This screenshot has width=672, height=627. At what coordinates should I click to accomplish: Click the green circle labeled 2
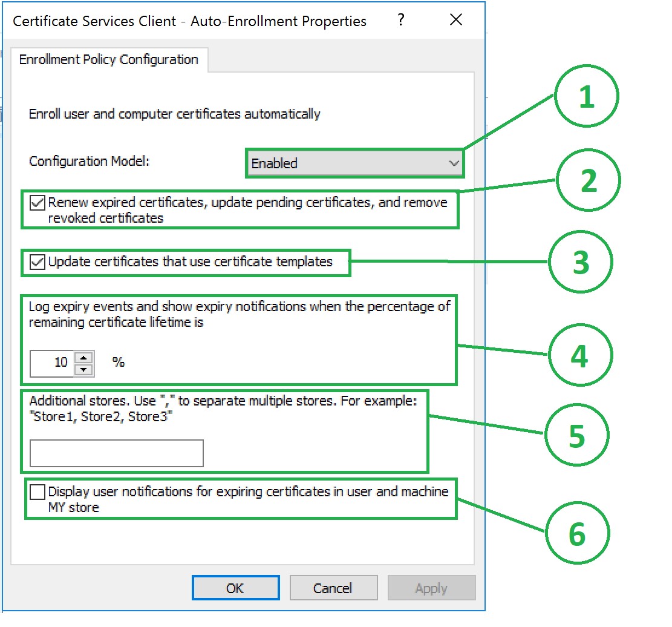tap(588, 181)
